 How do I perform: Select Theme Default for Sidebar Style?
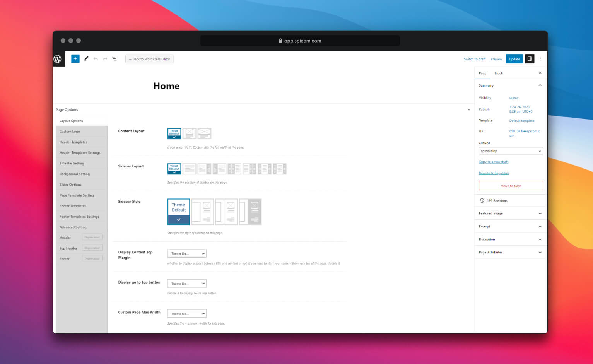point(179,212)
